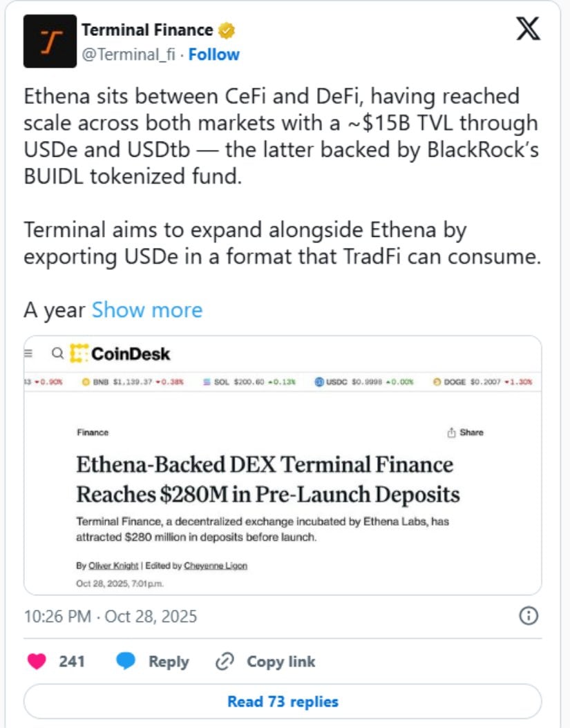Click the X logo in the top corner
Viewport: 570px width, 728px height.
[x=528, y=30]
